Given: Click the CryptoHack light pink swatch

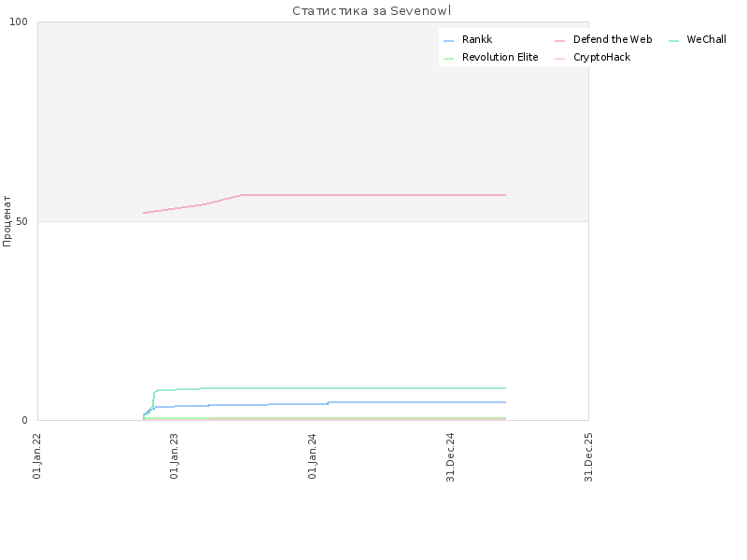Looking at the screenshot, I should [x=559, y=59].
